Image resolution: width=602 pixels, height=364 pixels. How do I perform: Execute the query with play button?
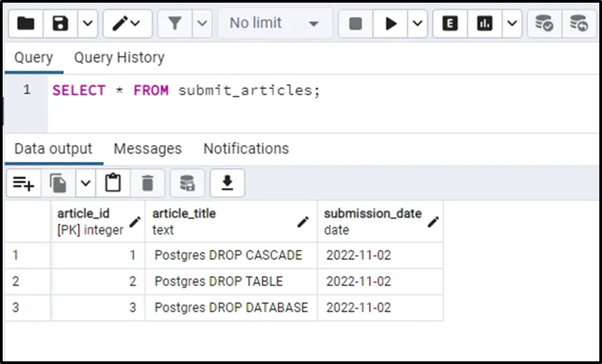coord(390,24)
